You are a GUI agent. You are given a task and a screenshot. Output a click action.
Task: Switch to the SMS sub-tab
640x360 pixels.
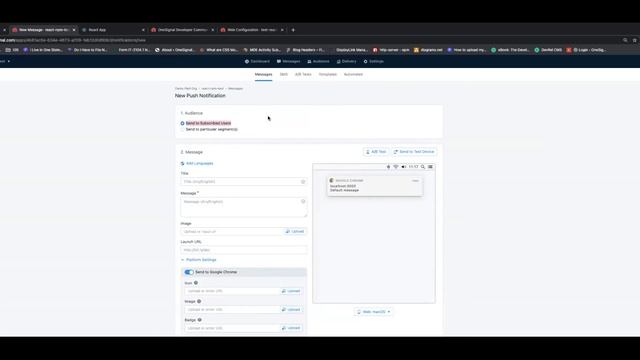click(284, 74)
